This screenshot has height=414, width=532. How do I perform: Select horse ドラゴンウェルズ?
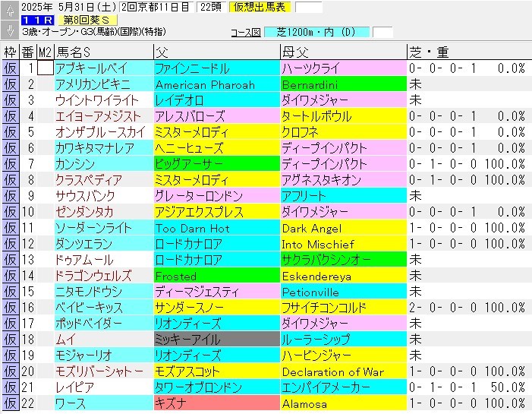104,276
